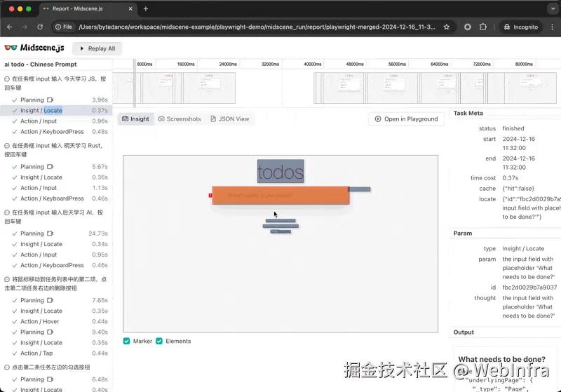Select the Planning step taking 24.73s

56,234
